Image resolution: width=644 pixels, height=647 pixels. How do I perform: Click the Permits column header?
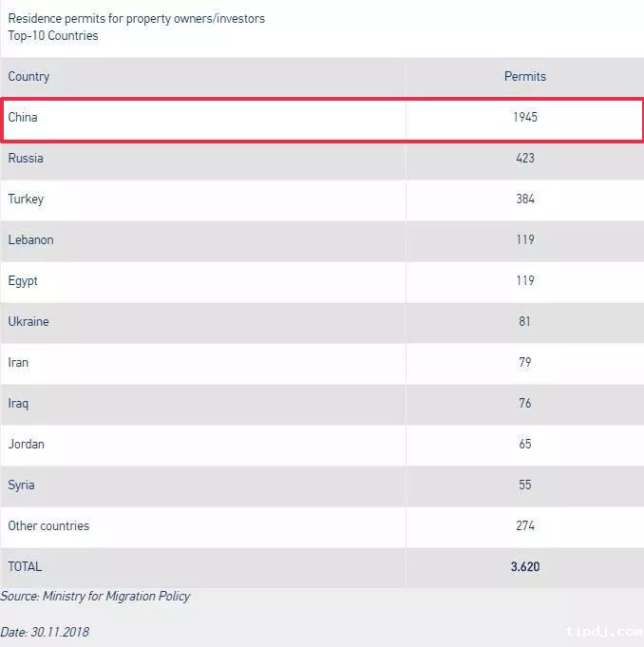[x=524, y=76]
